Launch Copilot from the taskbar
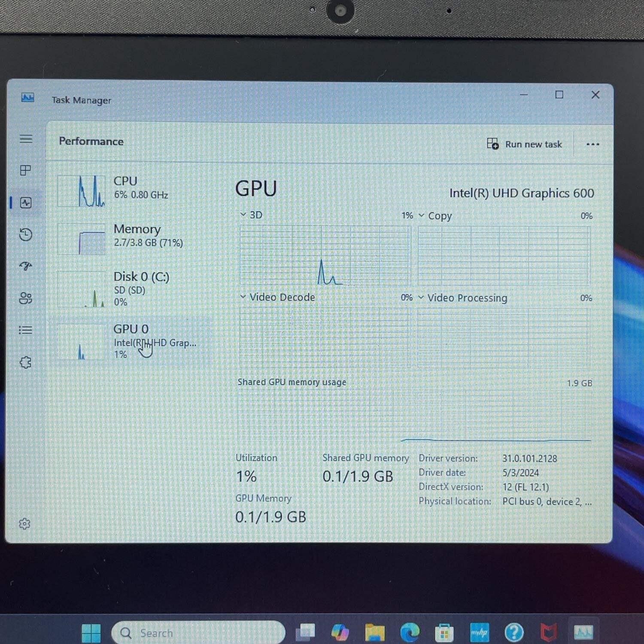 pyautogui.click(x=340, y=632)
